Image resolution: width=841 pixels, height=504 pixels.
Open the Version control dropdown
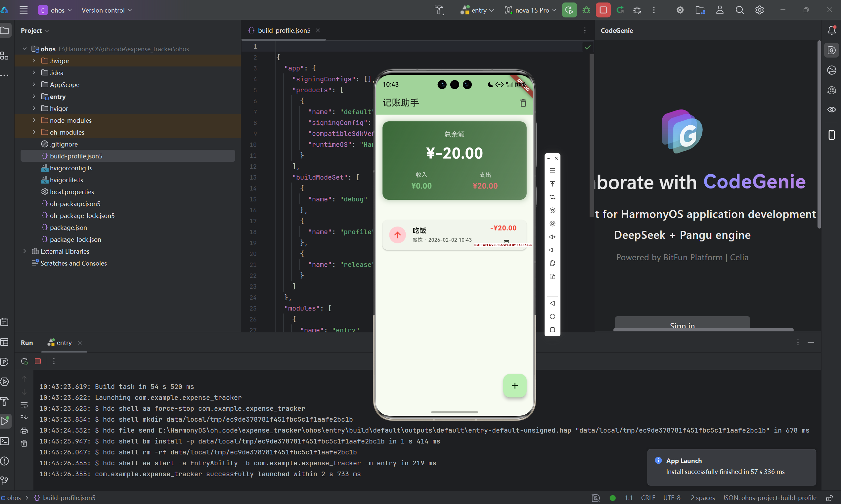[106, 10]
